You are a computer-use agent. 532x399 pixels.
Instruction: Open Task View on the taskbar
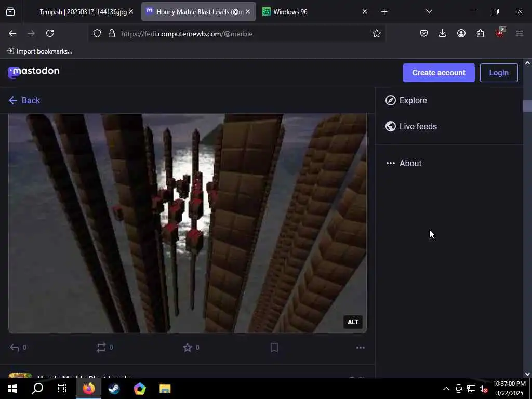[x=62, y=389]
